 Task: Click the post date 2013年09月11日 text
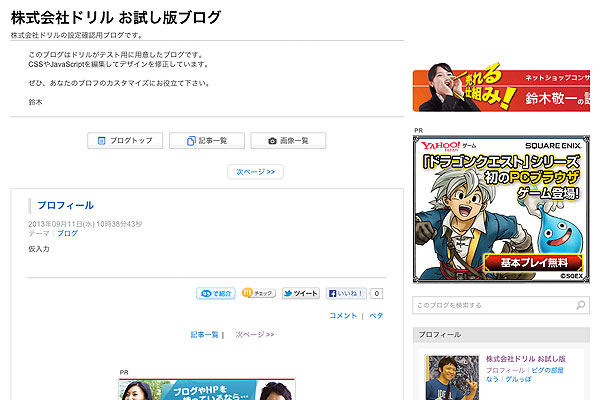point(85,224)
